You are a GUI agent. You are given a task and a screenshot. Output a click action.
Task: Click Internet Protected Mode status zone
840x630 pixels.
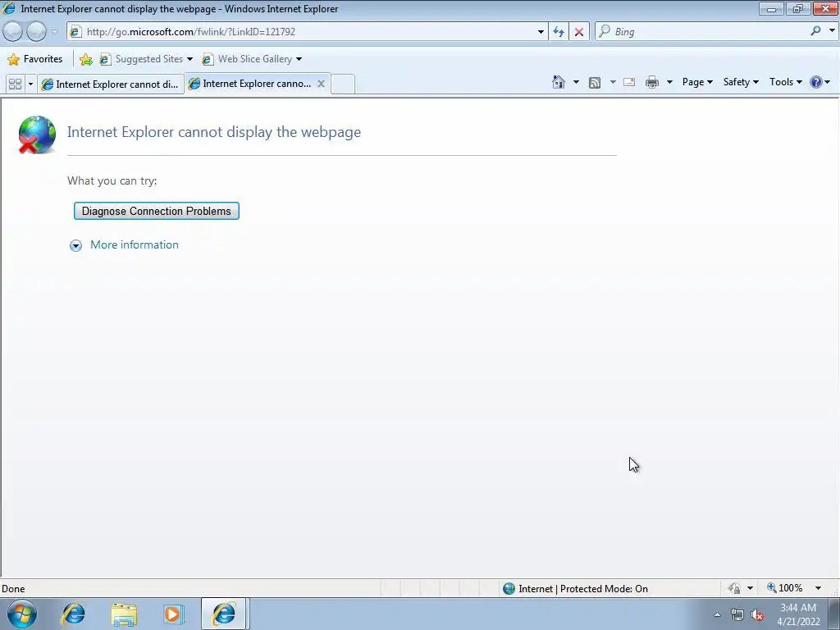click(x=577, y=589)
